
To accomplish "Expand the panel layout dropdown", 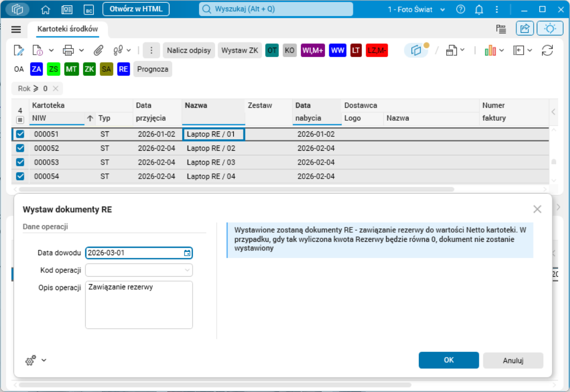I will tap(530, 50).
